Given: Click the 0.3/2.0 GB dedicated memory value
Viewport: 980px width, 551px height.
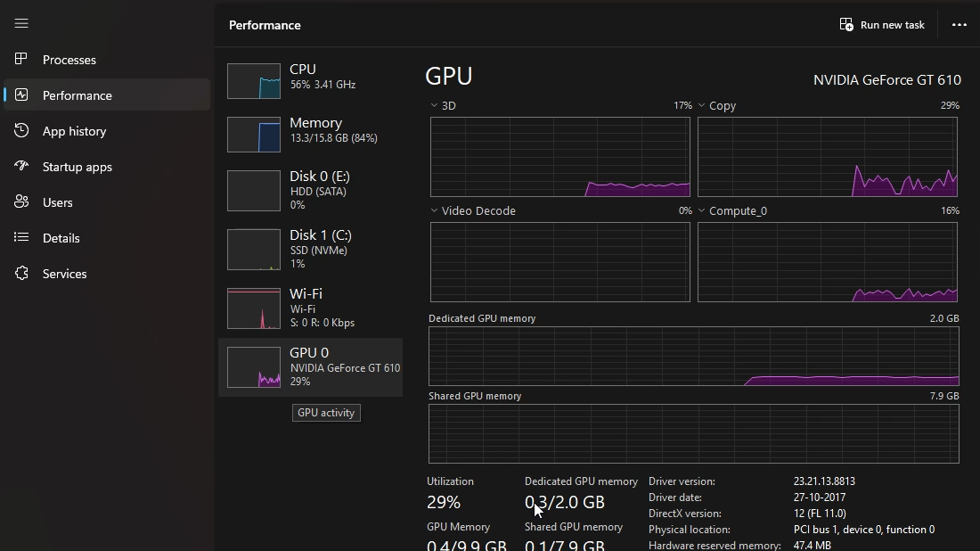Looking at the screenshot, I should coord(564,502).
